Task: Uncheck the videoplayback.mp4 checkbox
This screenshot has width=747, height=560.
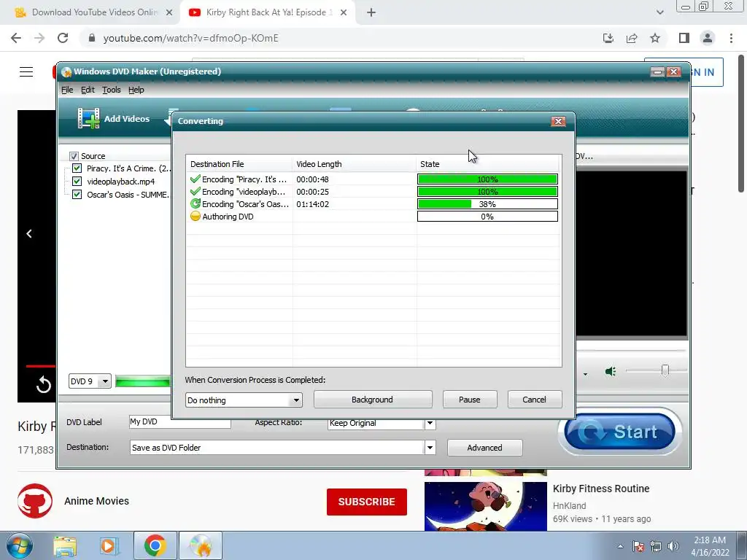Action: (77, 182)
